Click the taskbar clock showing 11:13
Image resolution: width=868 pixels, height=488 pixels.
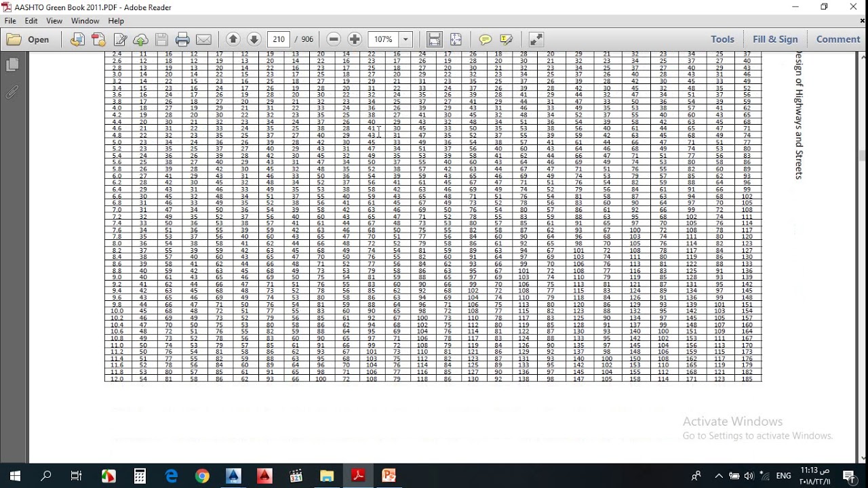pos(815,476)
